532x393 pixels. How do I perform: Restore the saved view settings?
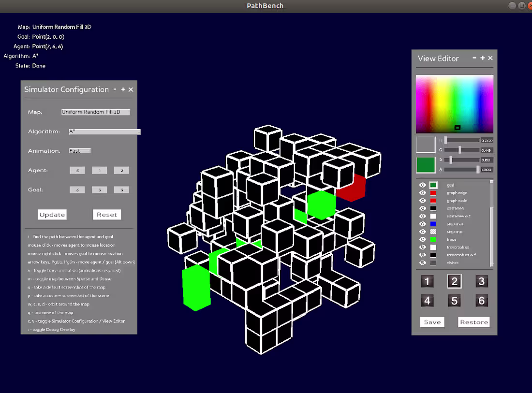pos(473,321)
